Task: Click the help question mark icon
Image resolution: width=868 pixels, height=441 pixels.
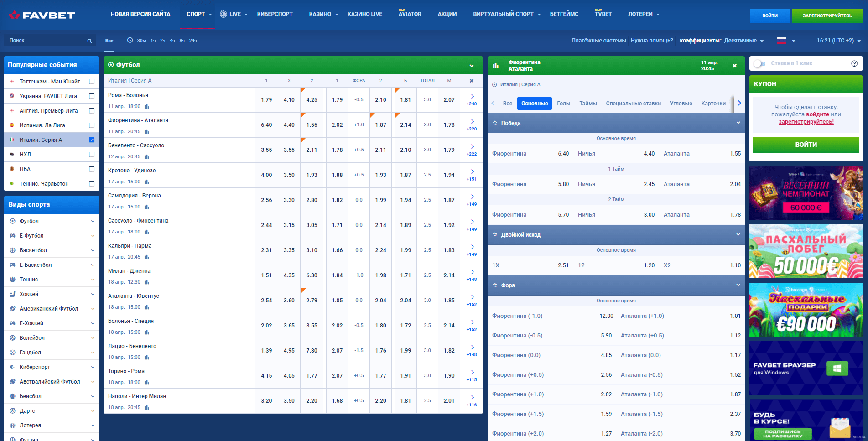Action: click(x=854, y=63)
